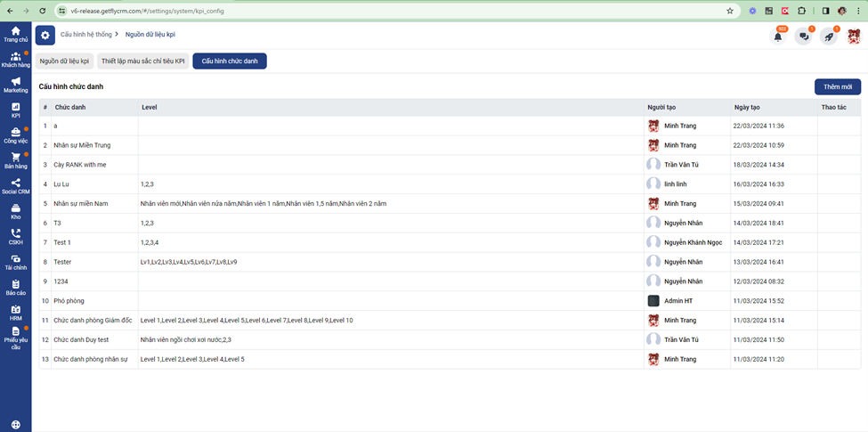Open the Trang chủ home icon

pyautogui.click(x=15, y=34)
